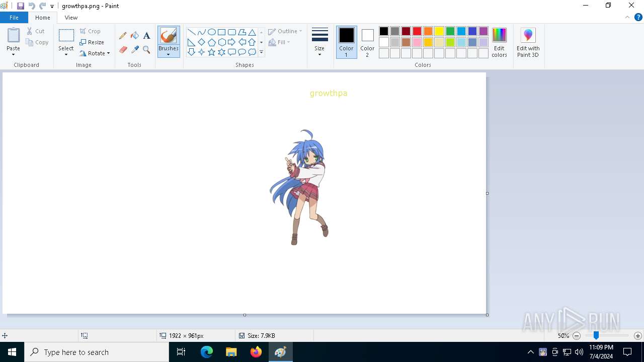Choose the Rectangle shape
This screenshot has height=362, width=644.
click(x=222, y=32)
